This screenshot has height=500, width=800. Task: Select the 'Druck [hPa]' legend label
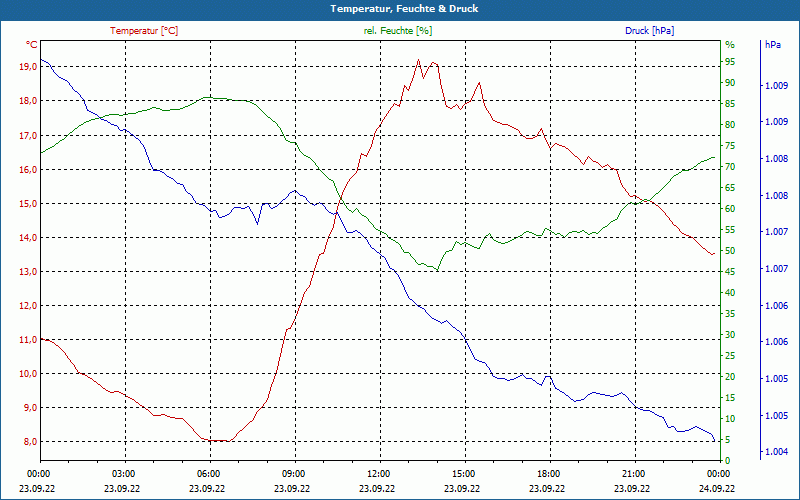(x=649, y=31)
